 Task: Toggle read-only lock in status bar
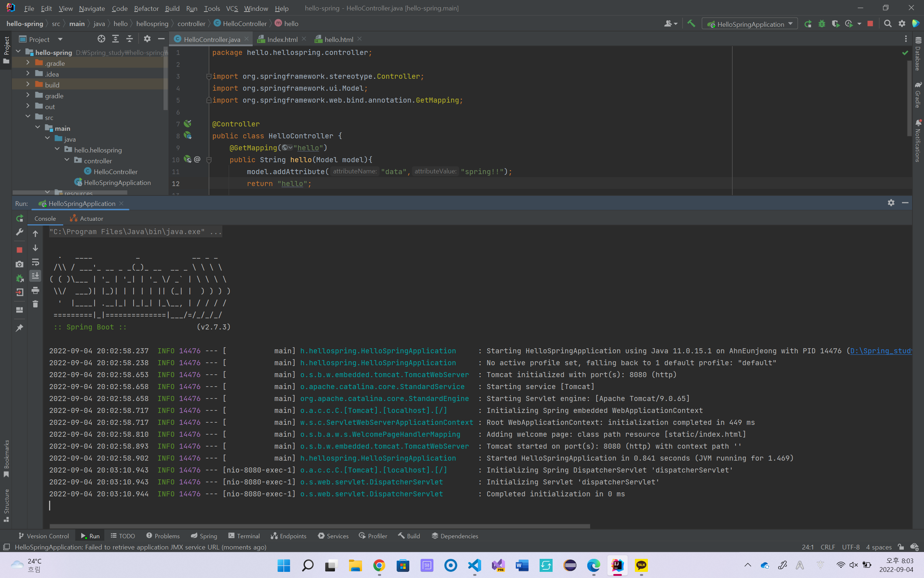pyautogui.click(x=901, y=547)
